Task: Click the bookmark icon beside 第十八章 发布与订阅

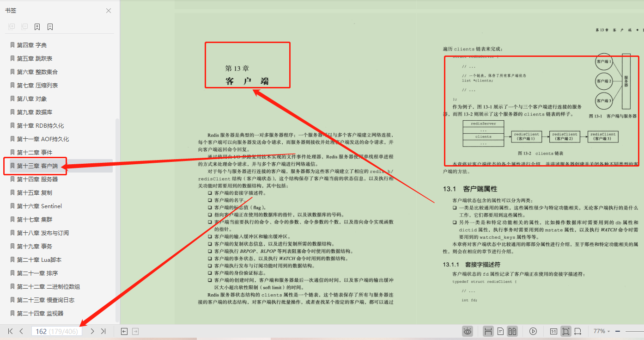Action: point(12,233)
